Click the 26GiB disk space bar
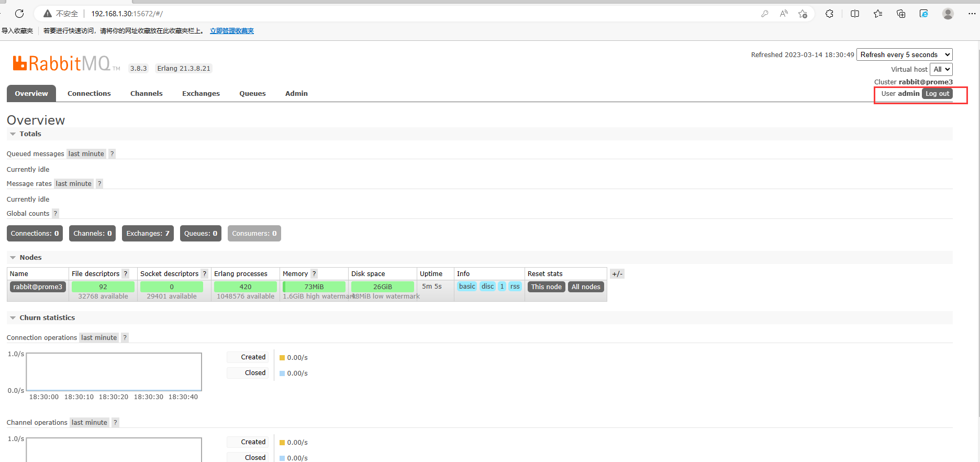This screenshot has width=980, height=462. coord(383,287)
